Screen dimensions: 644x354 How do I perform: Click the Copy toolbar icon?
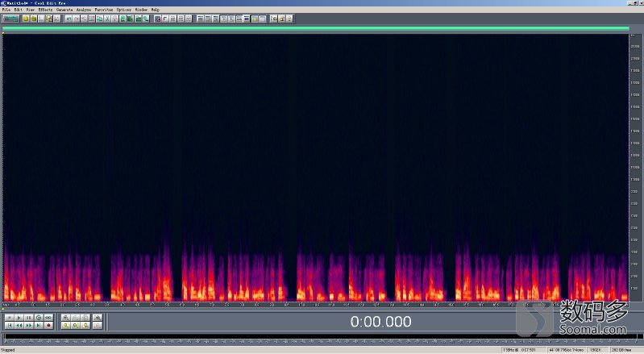pos(99,19)
